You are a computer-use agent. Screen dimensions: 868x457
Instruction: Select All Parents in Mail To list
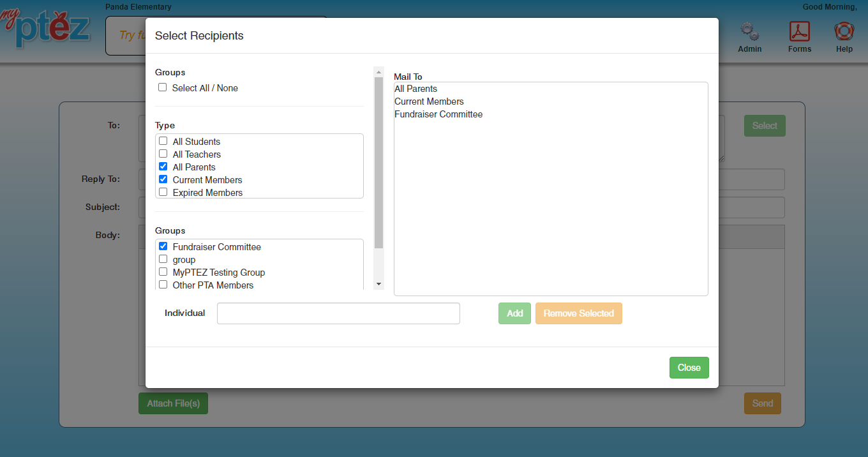tap(415, 89)
